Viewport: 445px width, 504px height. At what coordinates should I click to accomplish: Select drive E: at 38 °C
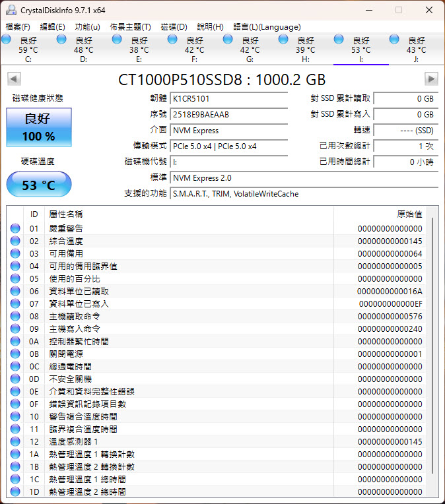point(139,49)
